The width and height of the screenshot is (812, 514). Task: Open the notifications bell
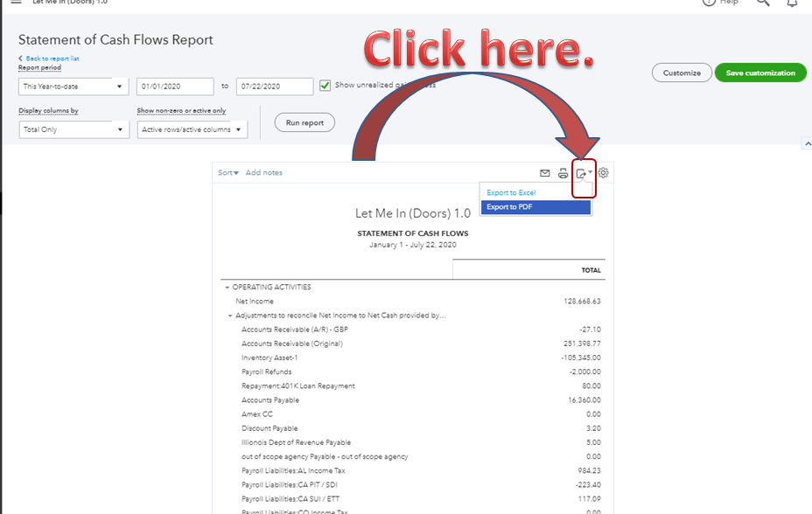tap(792, 3)
